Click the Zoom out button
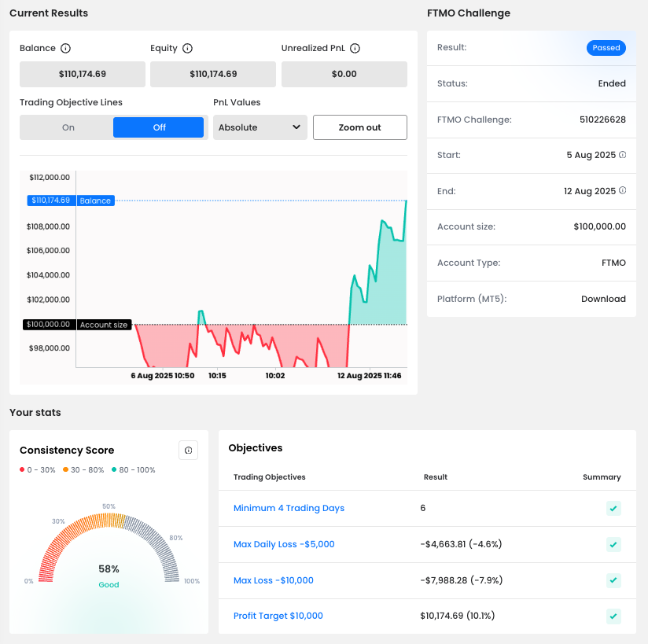This screenshot has width=648, height=644. (360, 127)
